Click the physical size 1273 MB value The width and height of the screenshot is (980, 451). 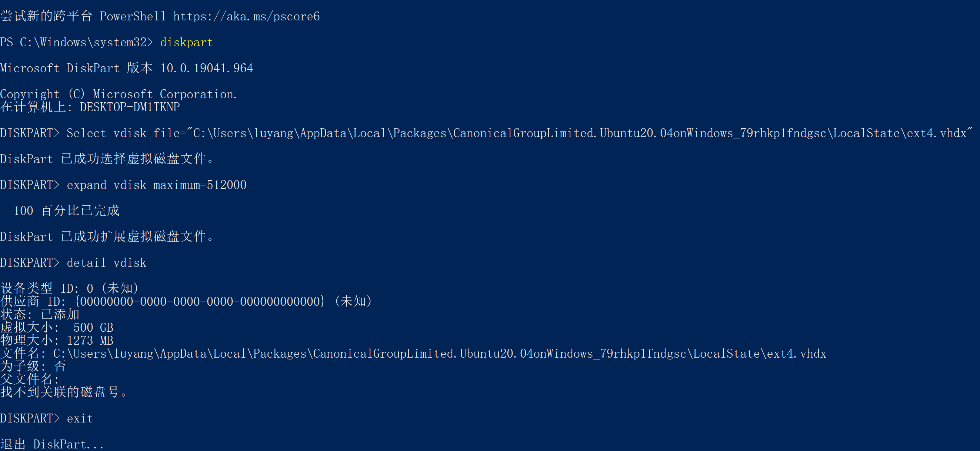90,340
